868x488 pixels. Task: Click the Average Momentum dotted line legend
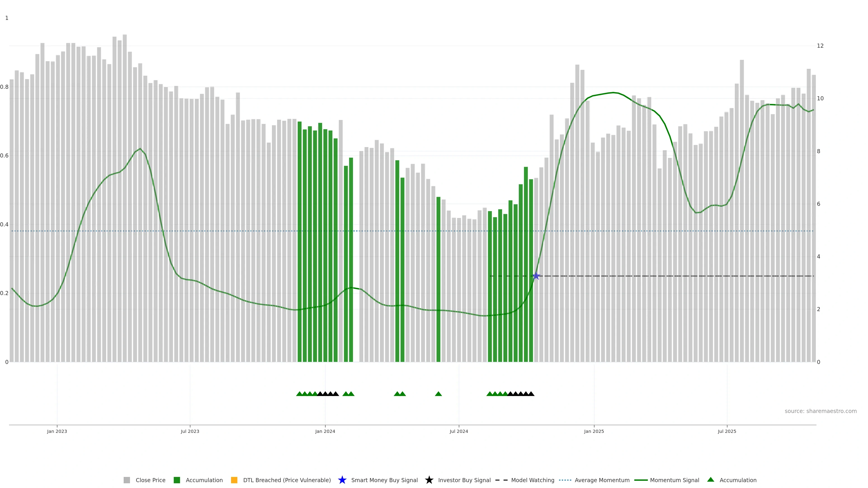pyautogui.click(x=565, y=480)
